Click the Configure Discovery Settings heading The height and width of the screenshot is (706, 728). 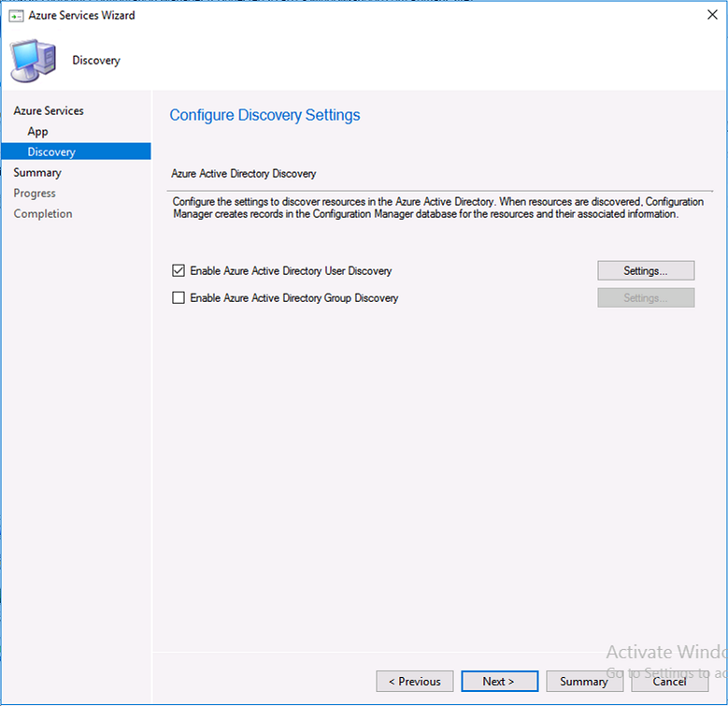264,115
